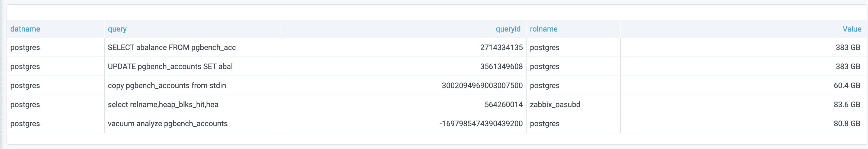Select queryid 564260014 cell
The width and height of the screenshot is (868, 149).
503,105
